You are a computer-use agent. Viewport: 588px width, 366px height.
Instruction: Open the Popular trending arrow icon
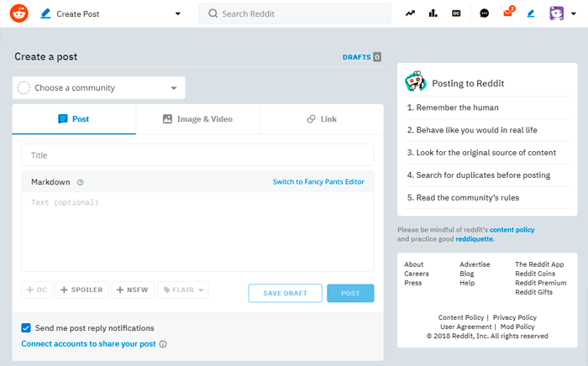[x=410, y=13]
